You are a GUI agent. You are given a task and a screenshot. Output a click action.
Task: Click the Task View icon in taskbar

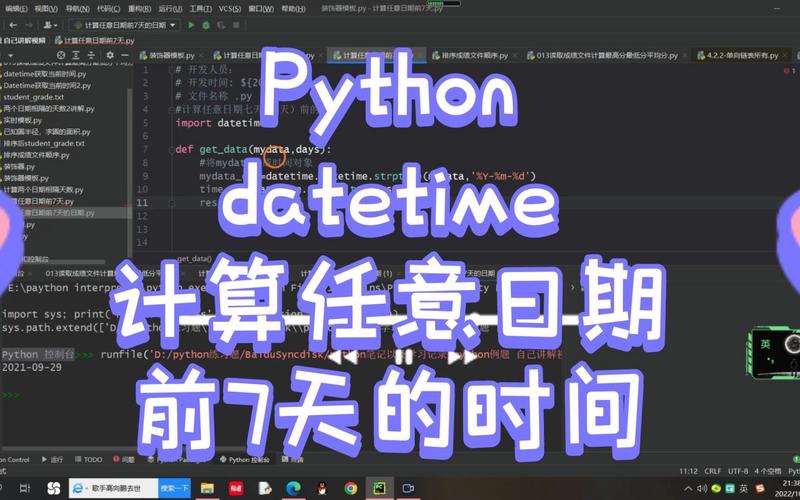[x=24, y=488]
